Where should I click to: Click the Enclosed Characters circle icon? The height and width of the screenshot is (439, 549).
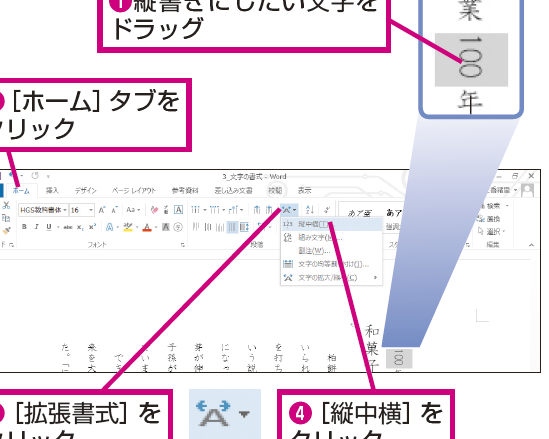tap(178, 227)
